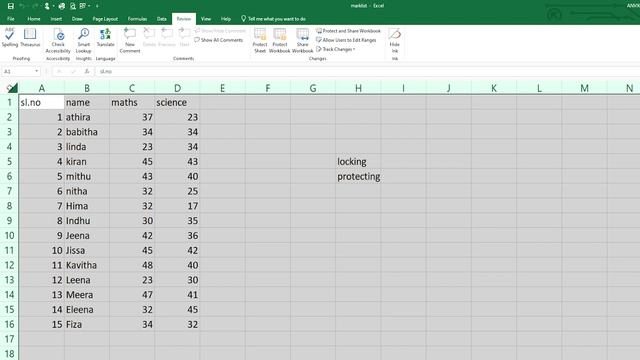Click Meera's maths score 47
This screenshot has width=640, height=360.
pyautogui.click(x=132, y=295)
